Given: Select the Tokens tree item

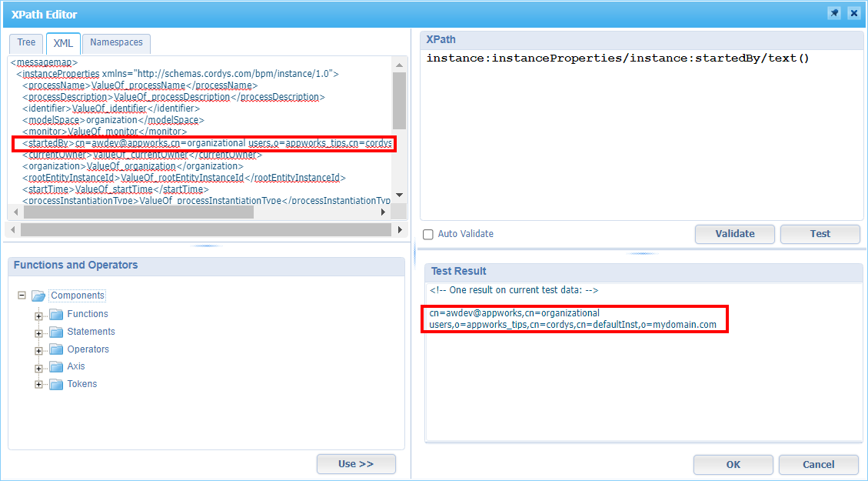Looking at the screenshot, I should (82, 384).
